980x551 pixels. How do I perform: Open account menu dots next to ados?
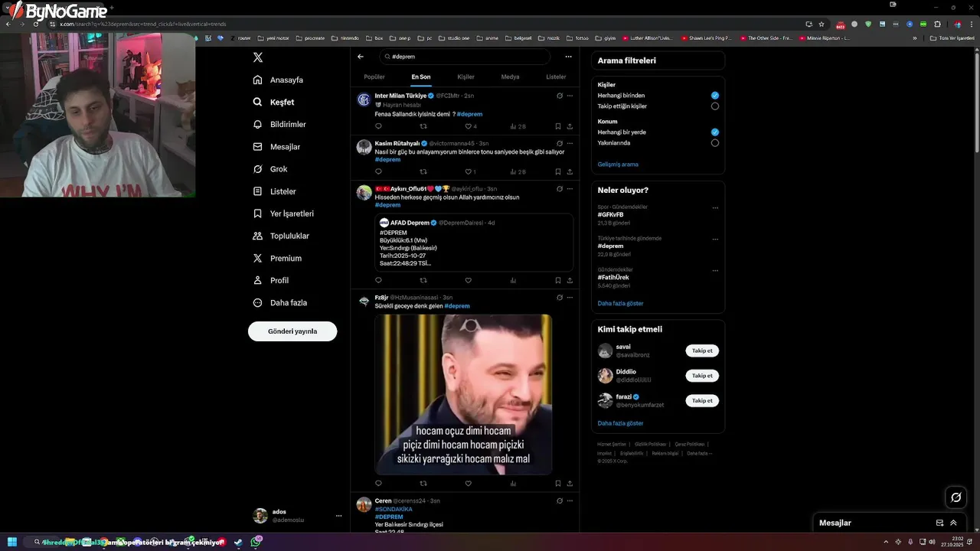(338, 516)
